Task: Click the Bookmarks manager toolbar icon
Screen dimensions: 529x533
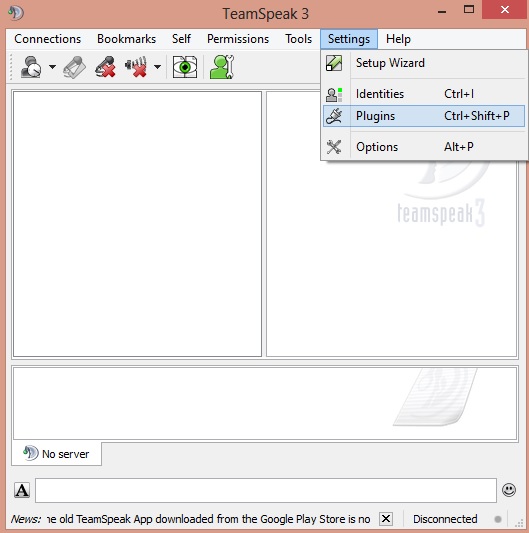Action: point(75,67)
